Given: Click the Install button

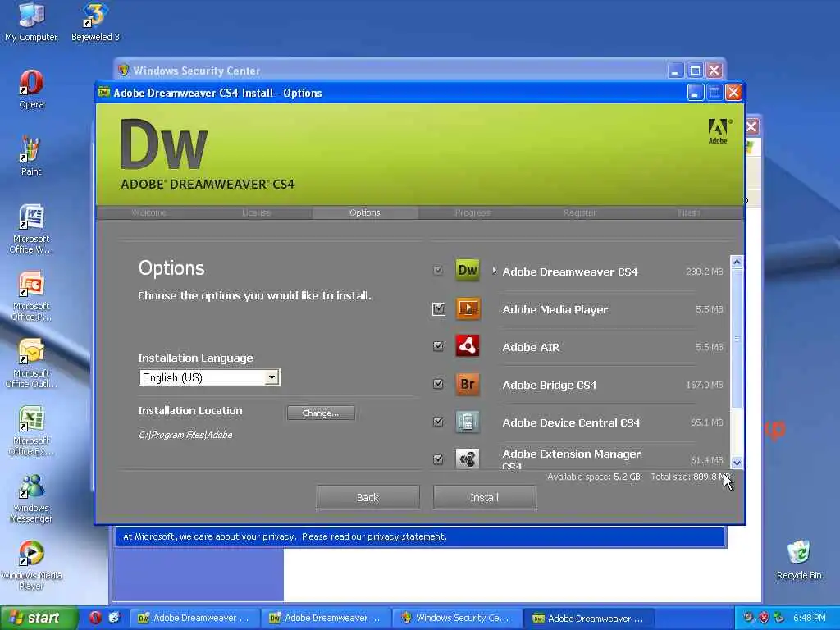Looking at the screenshot, I should pos(484,497).
